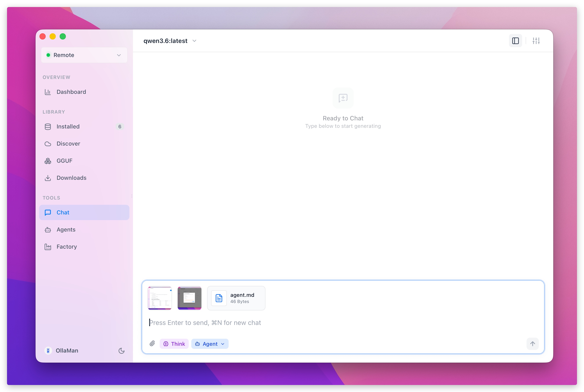Switch to the Agents tool
The image size is (584, 392).
coord(84,230)
